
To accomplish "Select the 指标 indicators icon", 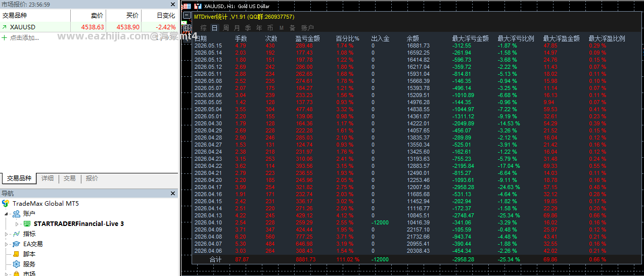I will (16, 234).
